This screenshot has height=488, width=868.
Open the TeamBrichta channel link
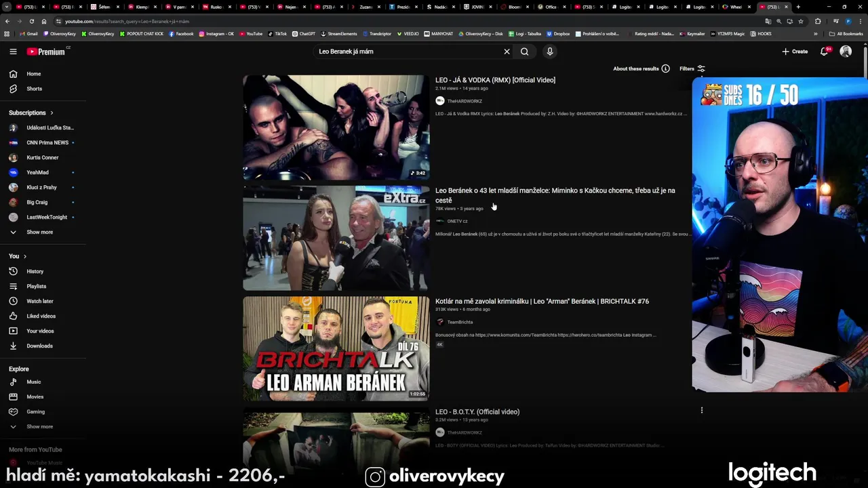click(460, 322)
